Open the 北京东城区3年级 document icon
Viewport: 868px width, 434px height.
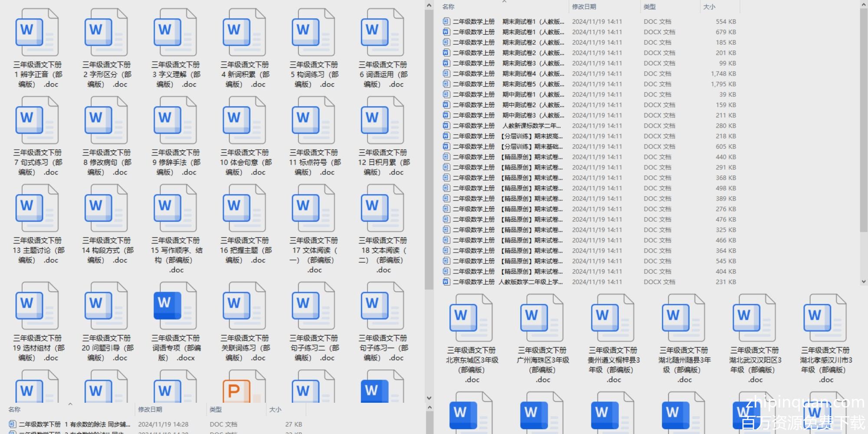(x=471, y=319)
